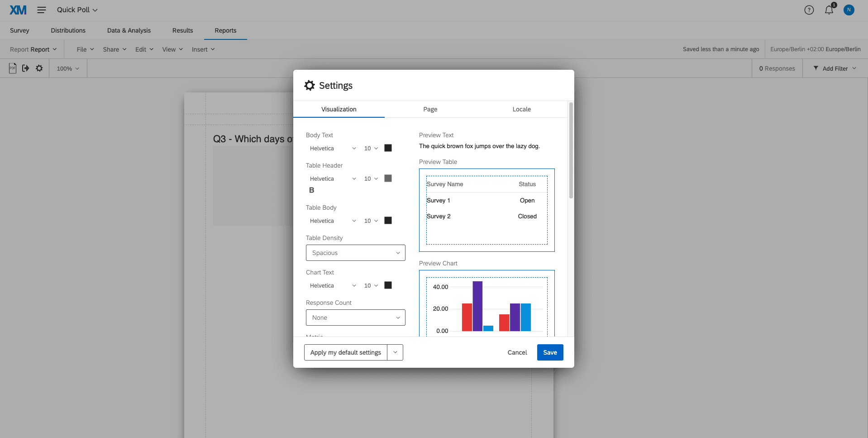Open the hamburger navigation menu

click(42, 10)
